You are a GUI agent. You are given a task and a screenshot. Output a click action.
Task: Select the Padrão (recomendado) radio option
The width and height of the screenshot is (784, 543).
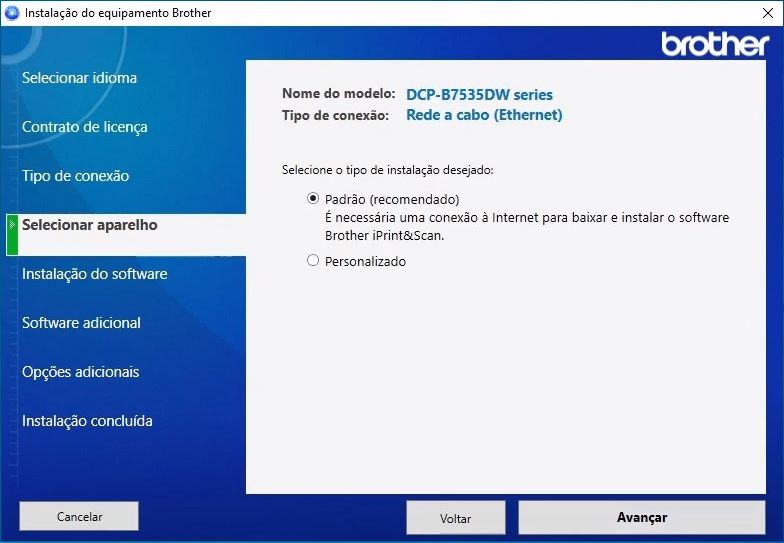[x=313, y=198]
